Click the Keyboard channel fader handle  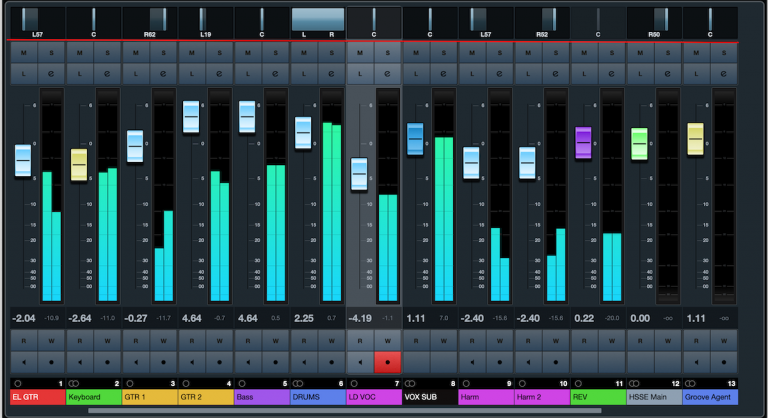(79, 165)
